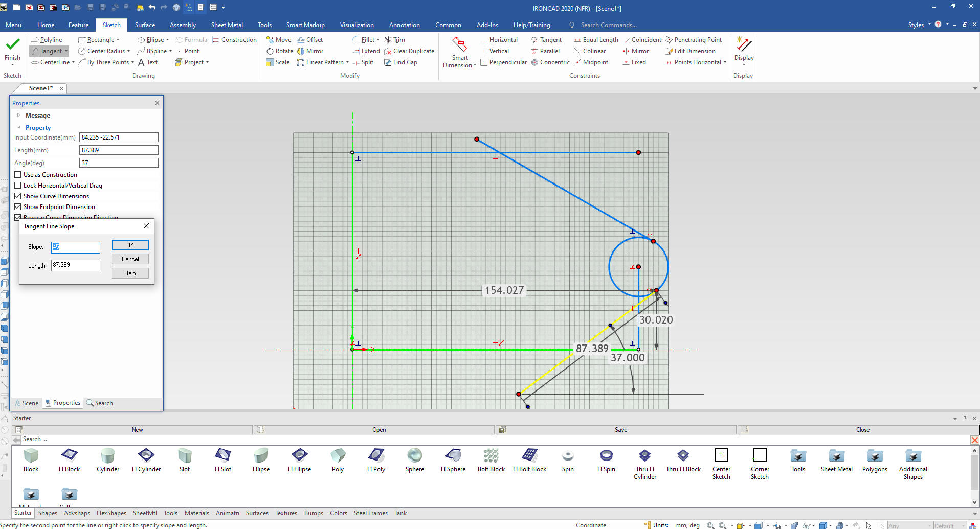
Task: Open the Menu item
Action: [x=13, y=25]
